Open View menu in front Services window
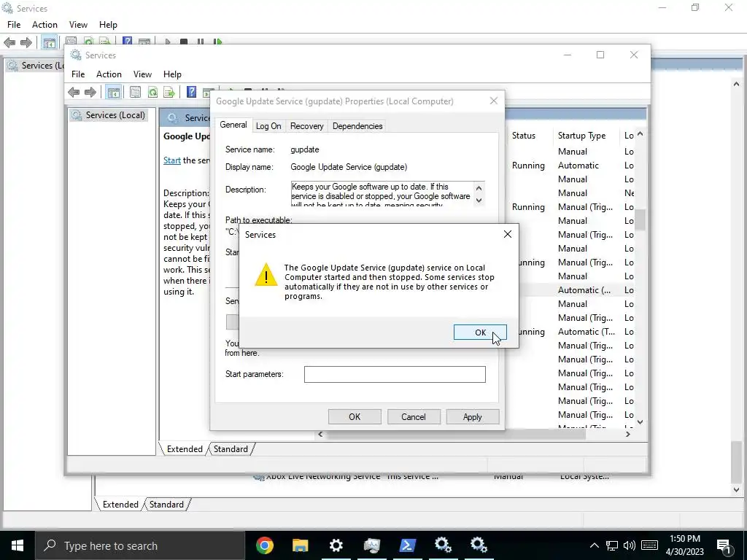This screenshot has width=747, height=560. coord(142,74)
